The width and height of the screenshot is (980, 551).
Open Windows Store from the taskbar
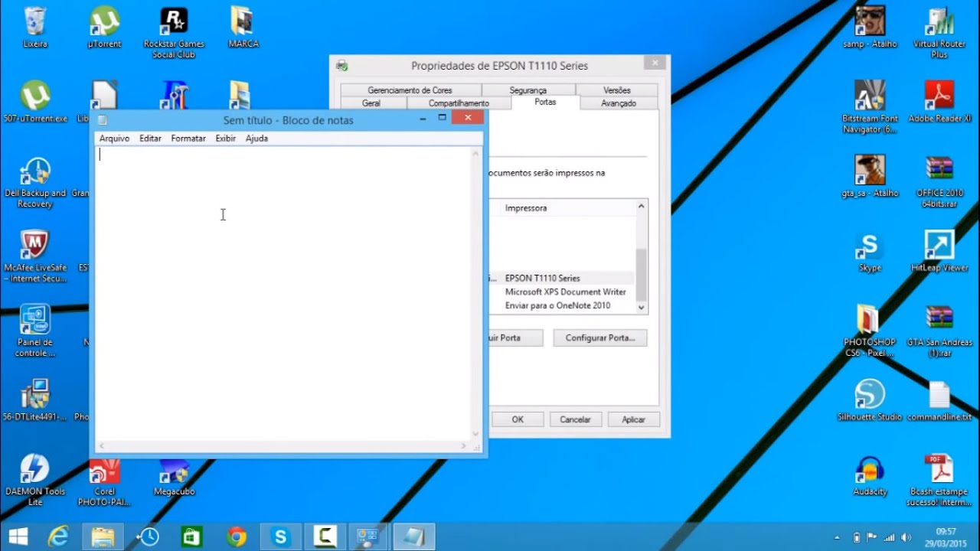click(x=191, y=536)
